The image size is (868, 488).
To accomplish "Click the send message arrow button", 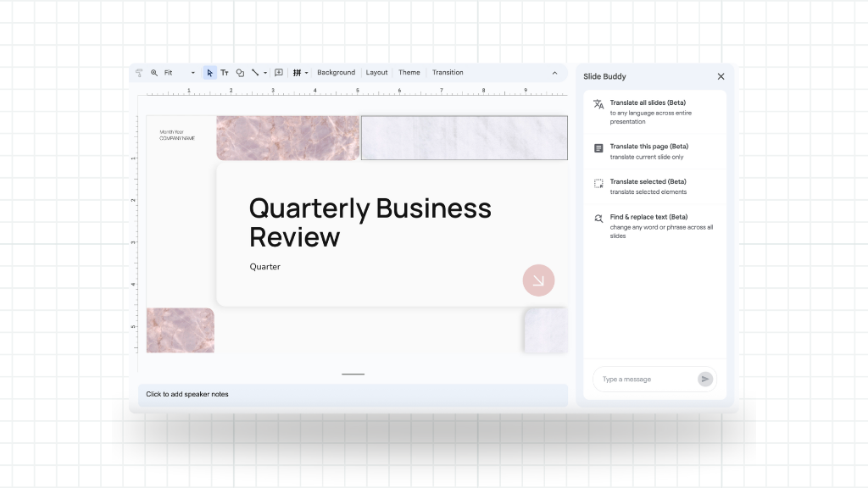I will [x=705, y=380].
